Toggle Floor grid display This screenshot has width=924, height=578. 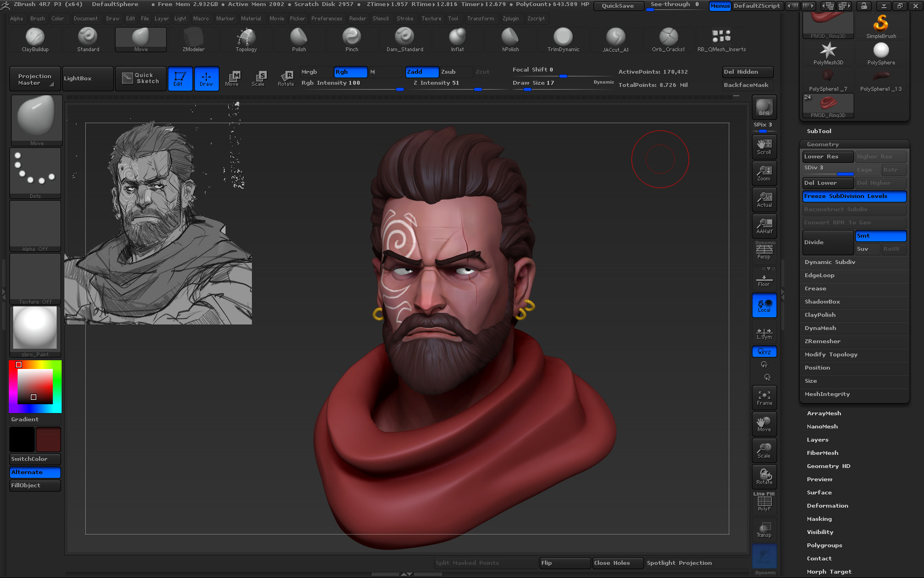coord(764,278)
